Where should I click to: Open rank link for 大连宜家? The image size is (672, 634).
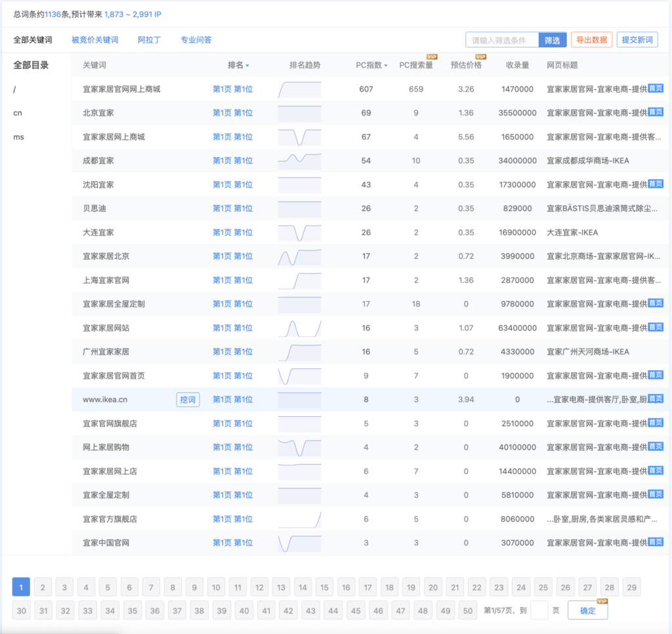point(233,232)
